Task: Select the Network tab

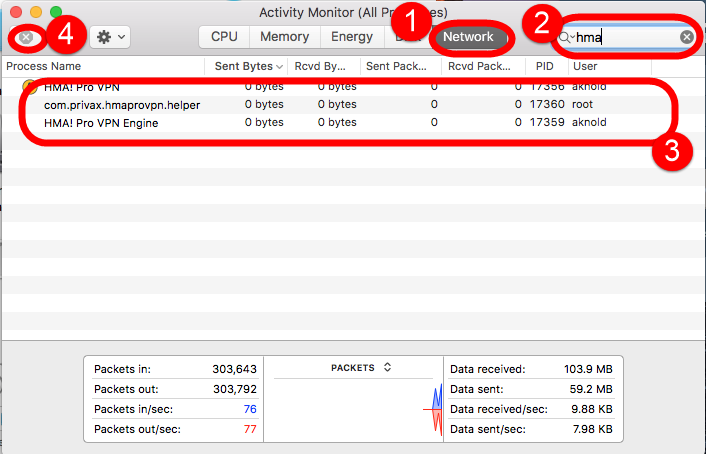Action: point(468,37)
